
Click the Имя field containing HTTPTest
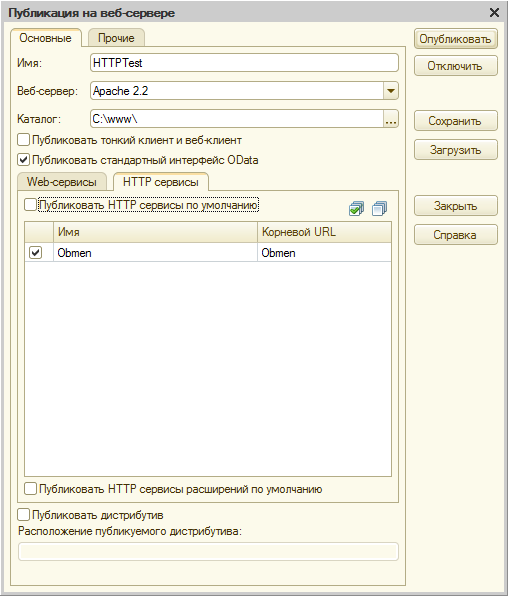[x=244, y=63]
